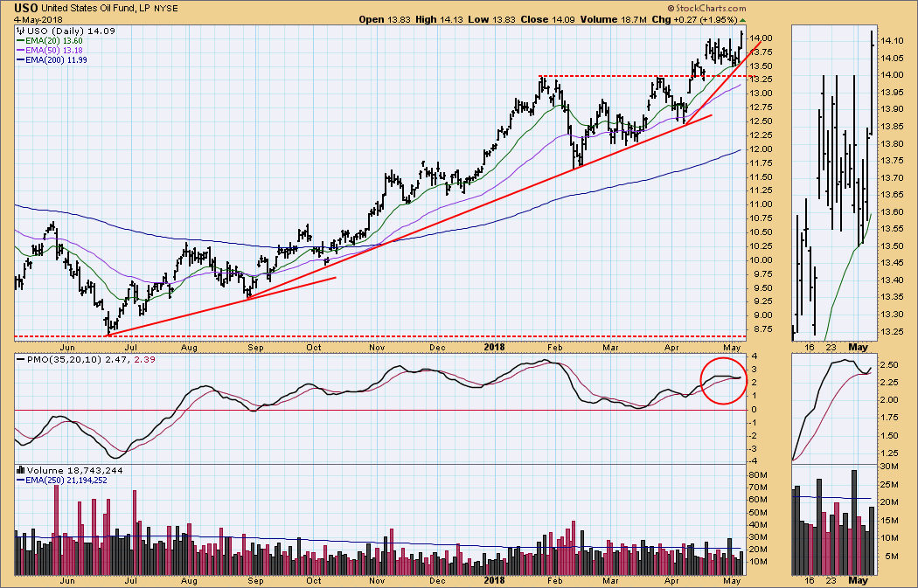Viewport: 918px width, 588px height.
Task: Click the '4-May-2018' date label
Action: [x=38, y=19]
